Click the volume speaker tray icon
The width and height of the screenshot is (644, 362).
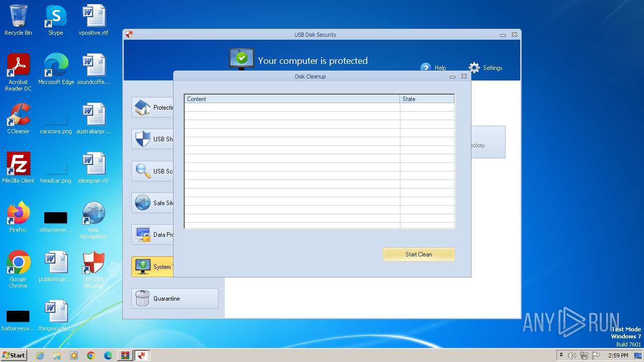coord(572,355)
